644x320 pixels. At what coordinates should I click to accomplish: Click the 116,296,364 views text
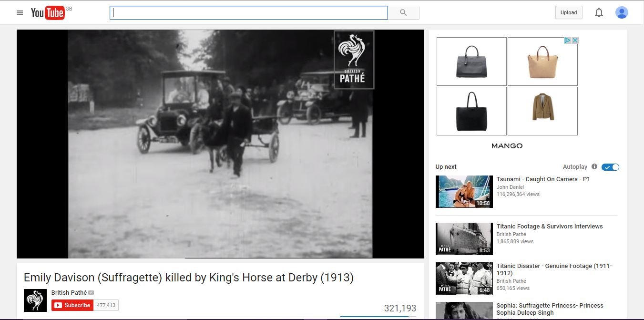tap(518, 194)
